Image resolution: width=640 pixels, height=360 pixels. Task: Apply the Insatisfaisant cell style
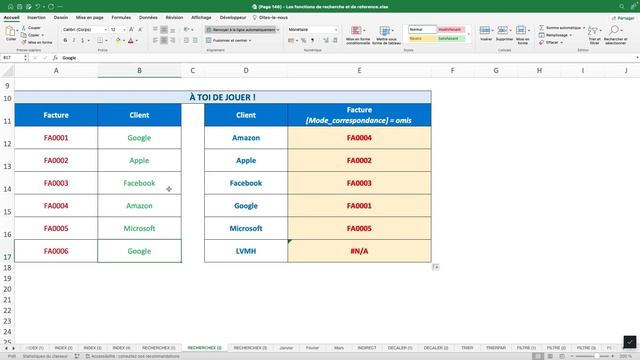pos(451,29)
